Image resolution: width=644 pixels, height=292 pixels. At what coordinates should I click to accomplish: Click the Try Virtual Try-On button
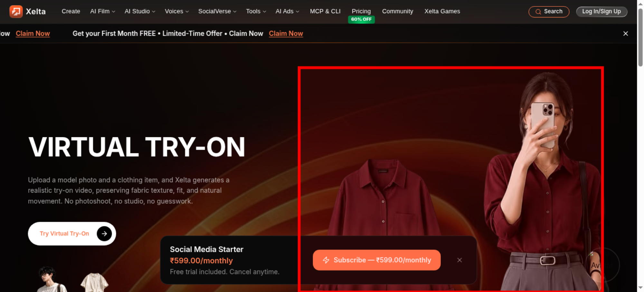click(72, 234)
